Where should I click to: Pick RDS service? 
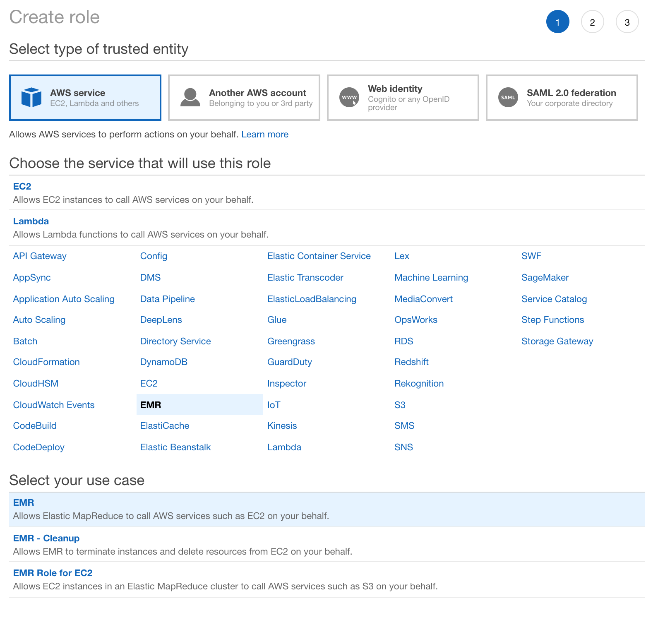pos(404,341)
